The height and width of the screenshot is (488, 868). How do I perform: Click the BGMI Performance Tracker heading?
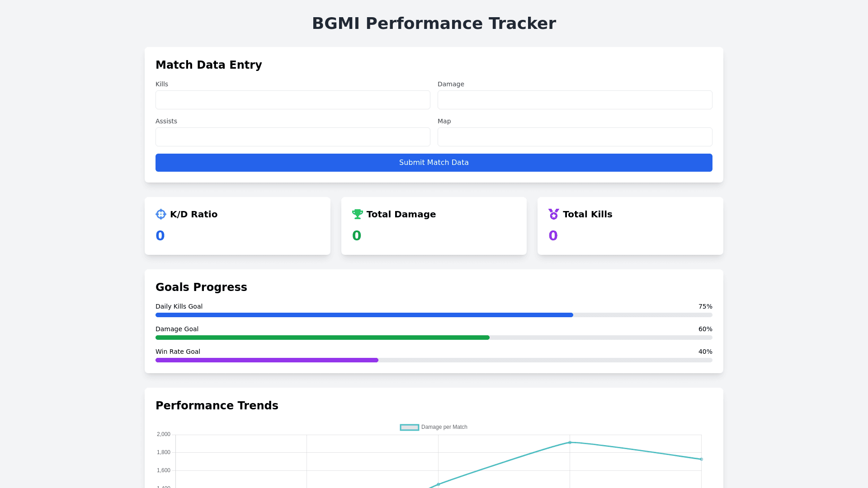(434, 23)
